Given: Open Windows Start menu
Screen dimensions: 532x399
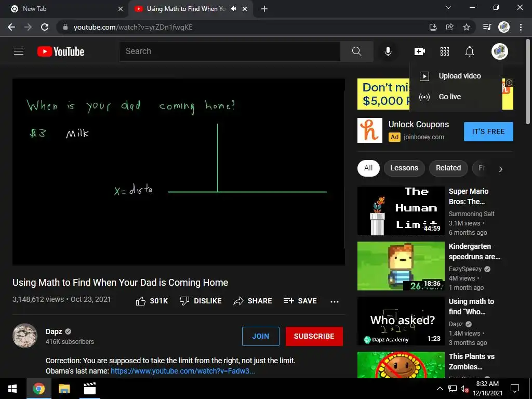Looking at the screenshot, I should [x=12, y=389].
